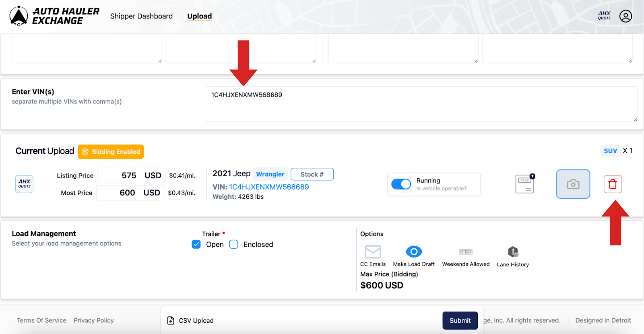The height and width of the screenshot is (334, 644).
Task: Toggle the Make Load Draft eye icon
Action: (414, 252)
